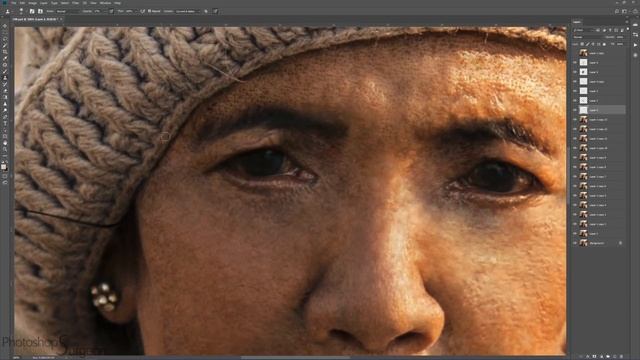Open the Window menu

pyautogui.click(x=105, y=3)
